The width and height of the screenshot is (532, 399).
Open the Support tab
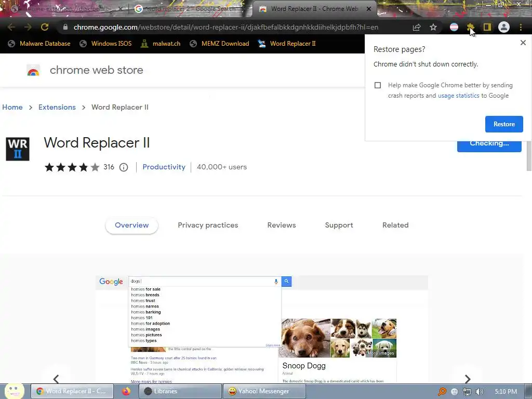[x=339, y=225]
